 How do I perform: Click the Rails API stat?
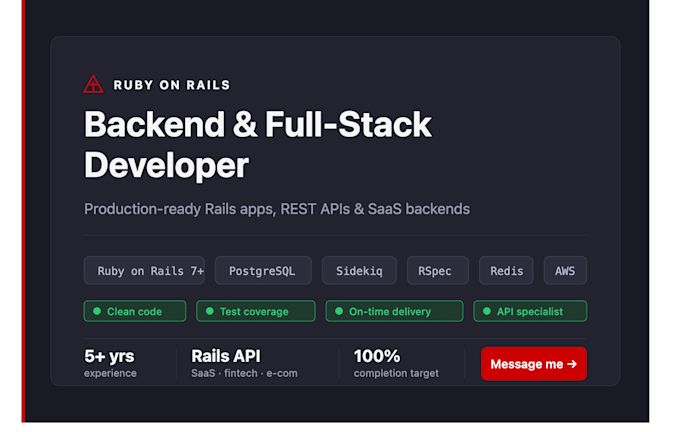click(226, 356)
